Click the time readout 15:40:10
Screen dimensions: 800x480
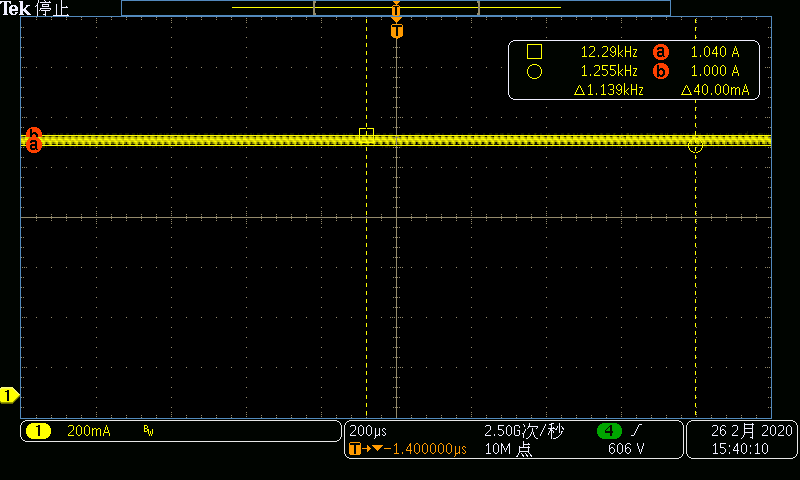point(740,449)
